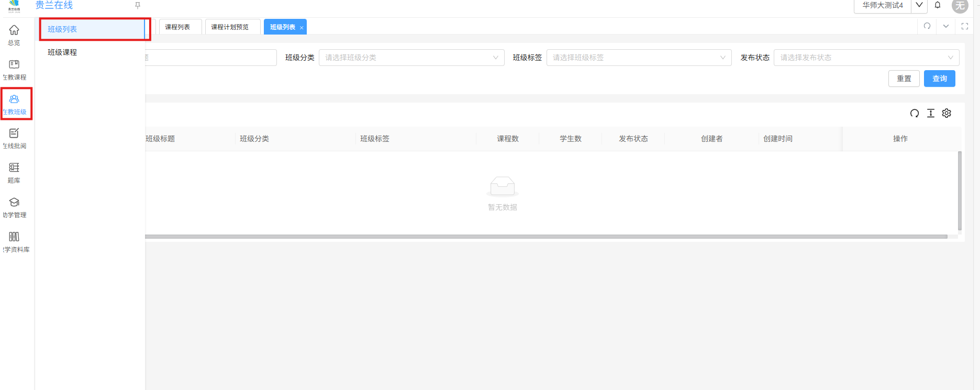980x390 pixels.
Task: Click the 查询 search button
Action: click(939, 79)
